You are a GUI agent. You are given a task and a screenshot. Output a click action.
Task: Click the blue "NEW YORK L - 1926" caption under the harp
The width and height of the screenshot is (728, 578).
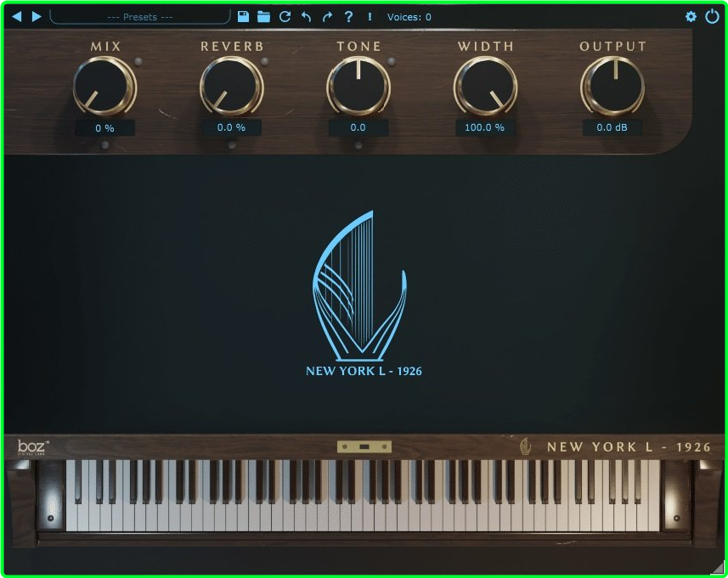tap(364, 371)
